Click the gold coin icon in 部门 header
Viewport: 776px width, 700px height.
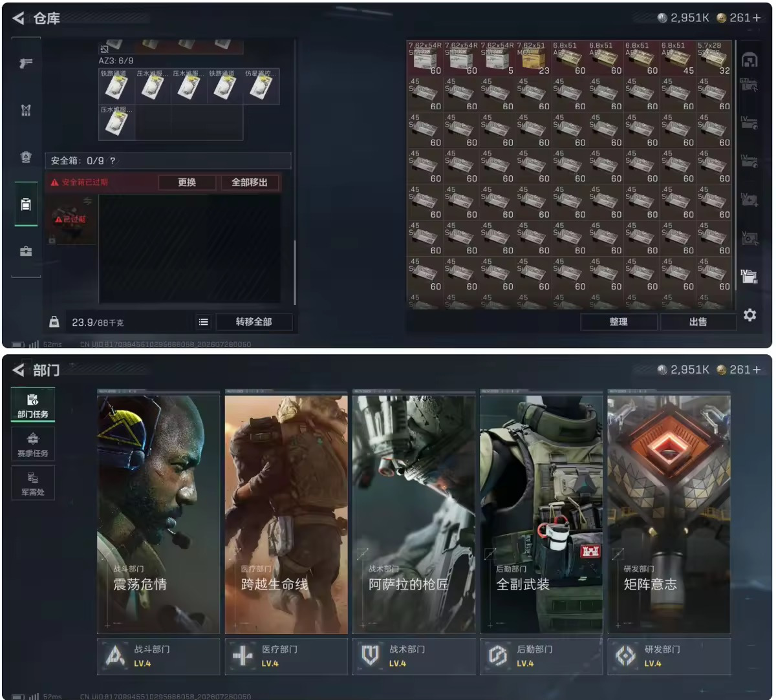pyautogui.click(x=722, y=370)
